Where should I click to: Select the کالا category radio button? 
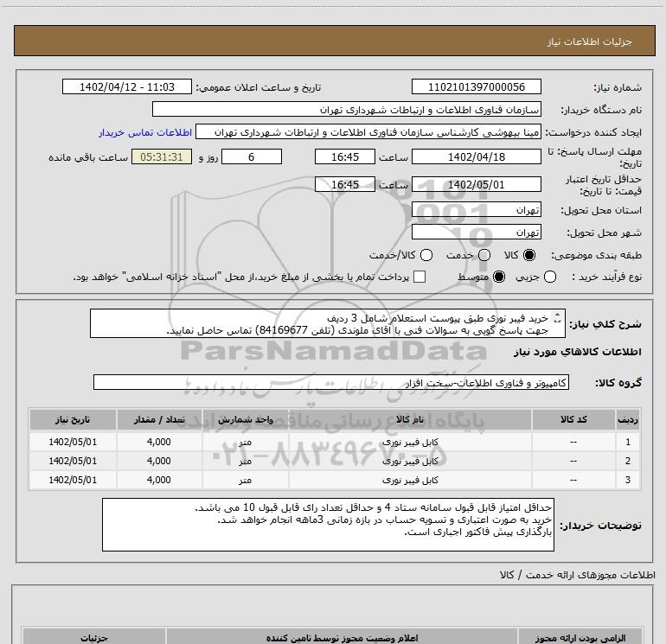click(x=529, y=255)
